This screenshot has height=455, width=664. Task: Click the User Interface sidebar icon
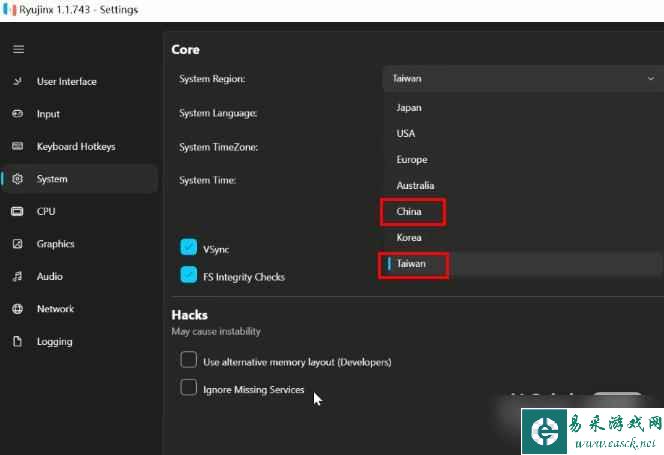tap(18, 82)
